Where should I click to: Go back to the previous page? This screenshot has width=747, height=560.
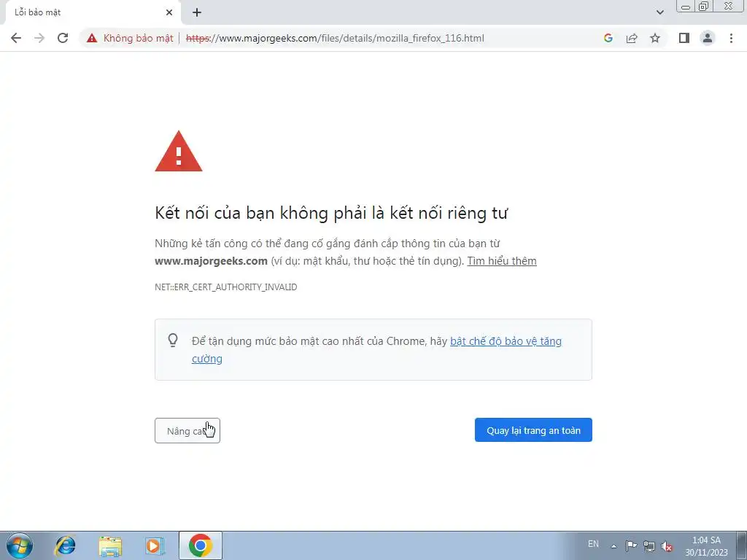click(x=16, y=38)
